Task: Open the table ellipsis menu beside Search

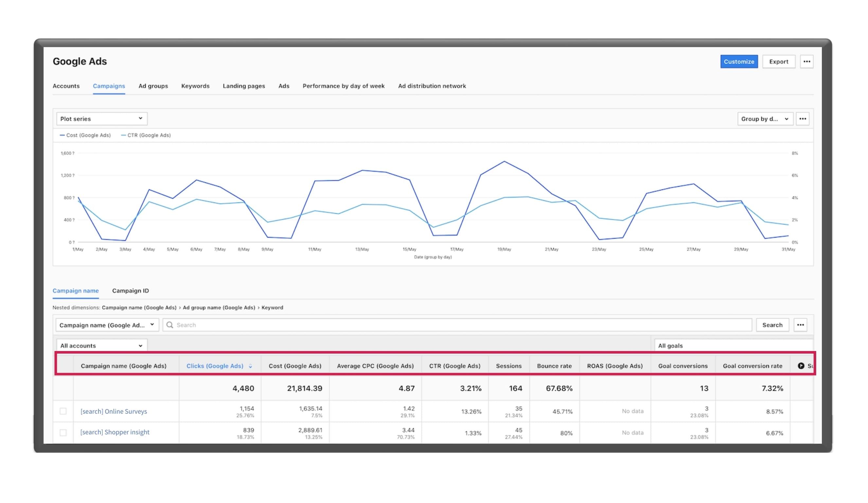Action: point(801,325)
